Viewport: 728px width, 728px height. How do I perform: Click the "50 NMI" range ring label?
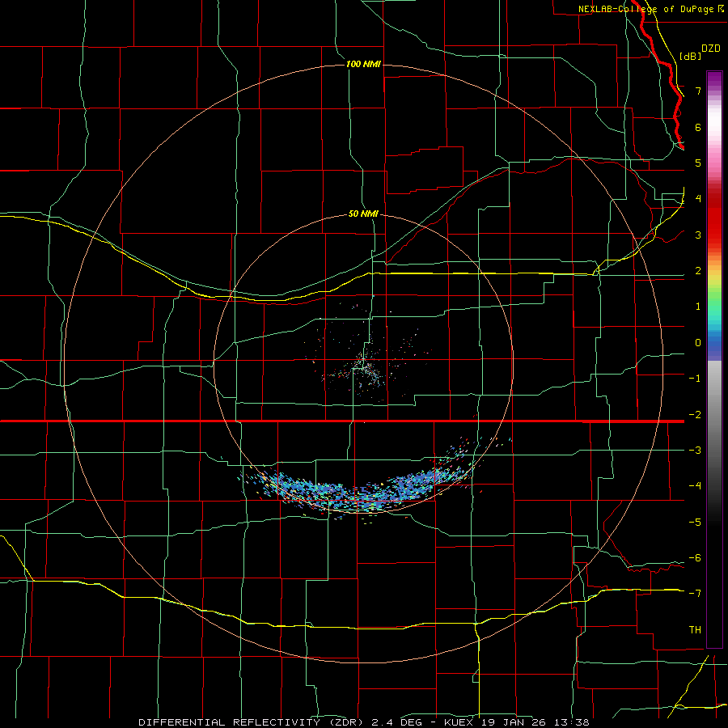[x=363, y=214]
